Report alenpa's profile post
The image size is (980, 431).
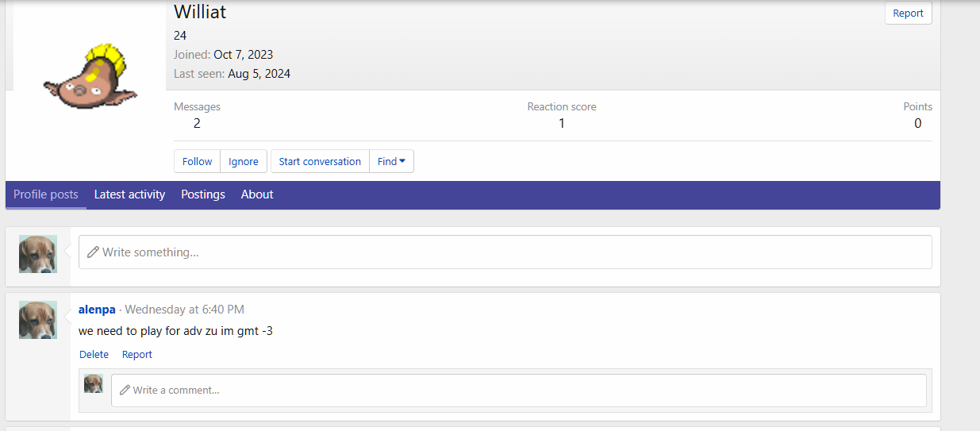[136, 355]
